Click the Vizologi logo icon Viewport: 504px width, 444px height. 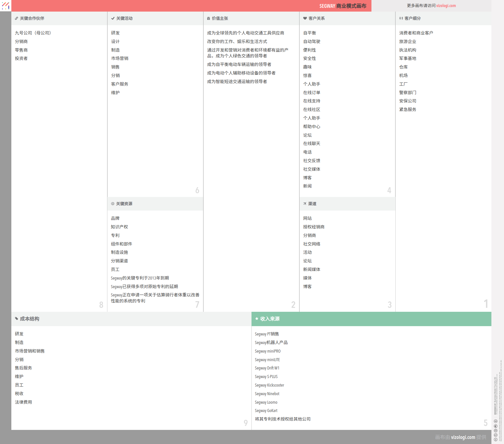pyautogui.click(x=6, y=6)
